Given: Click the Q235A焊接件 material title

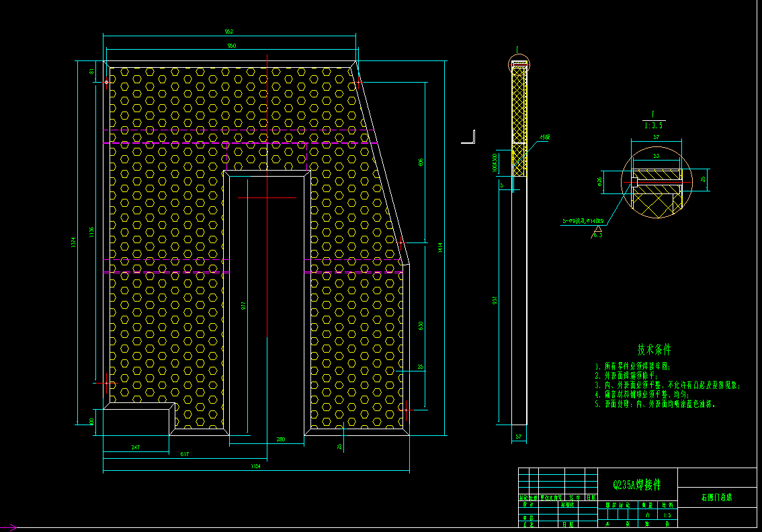Looking at the screenshot, I should [637, 484].
